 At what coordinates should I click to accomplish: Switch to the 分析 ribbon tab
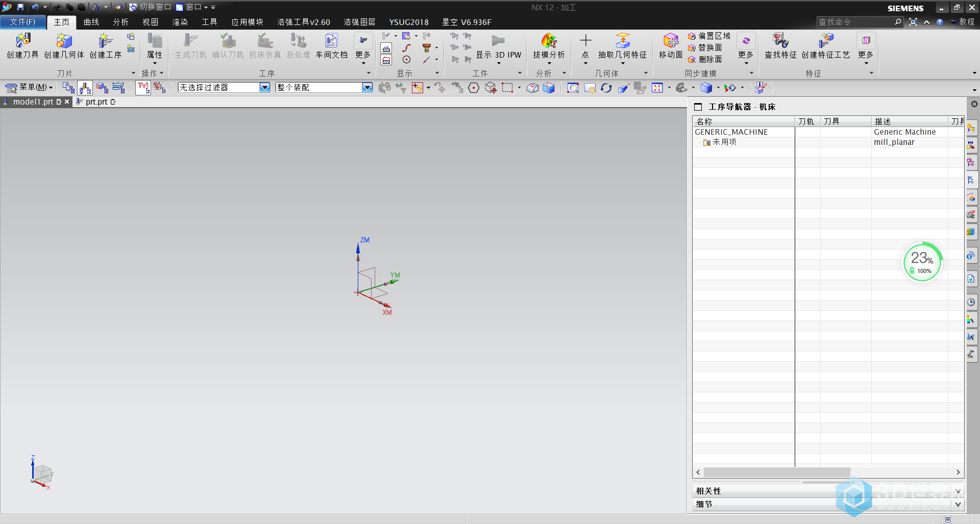click(x=121, y=22)
